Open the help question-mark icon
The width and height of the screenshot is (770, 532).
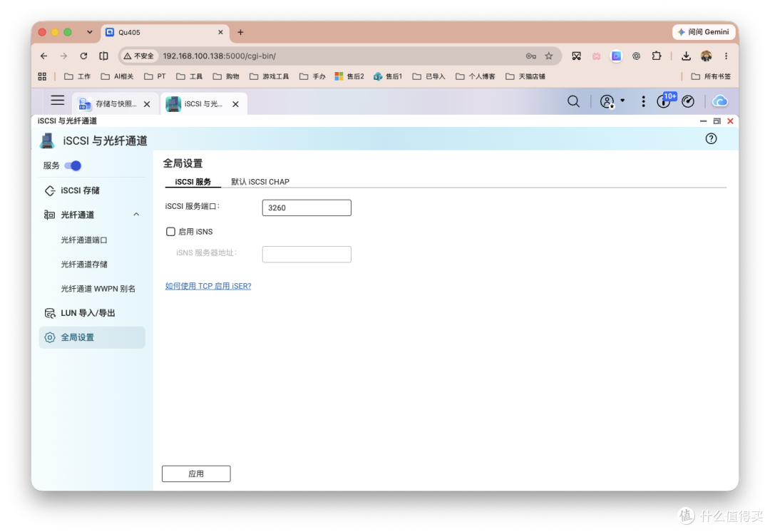711,139
